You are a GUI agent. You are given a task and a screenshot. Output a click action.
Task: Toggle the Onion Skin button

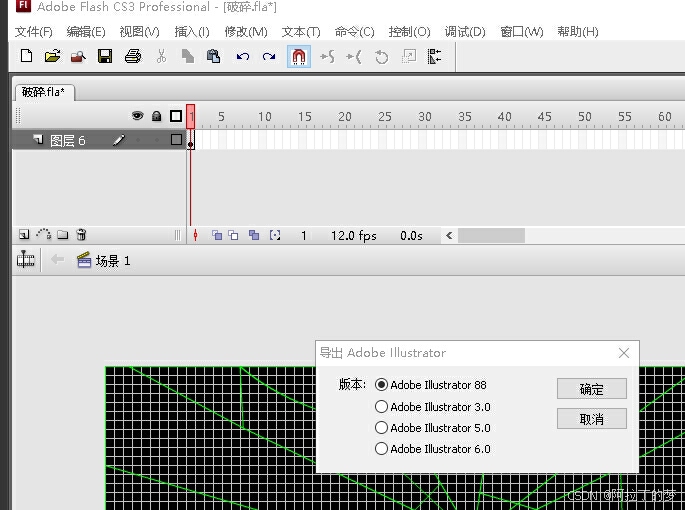tap(217, 236)
